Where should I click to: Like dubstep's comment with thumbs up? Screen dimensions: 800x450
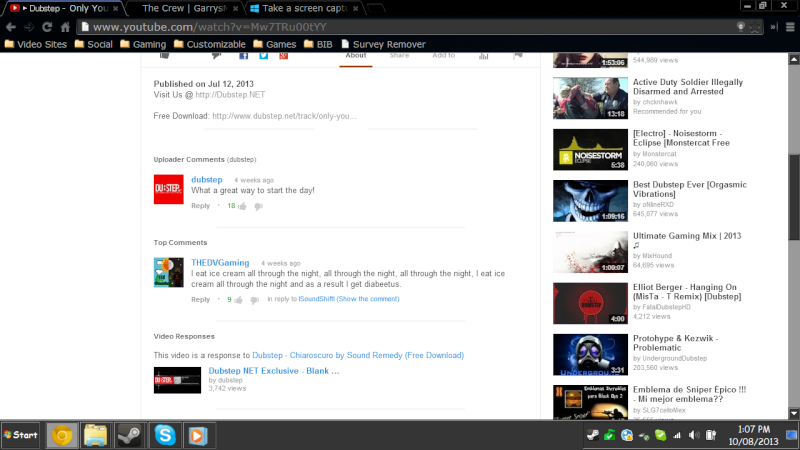(x=242, y=206)
